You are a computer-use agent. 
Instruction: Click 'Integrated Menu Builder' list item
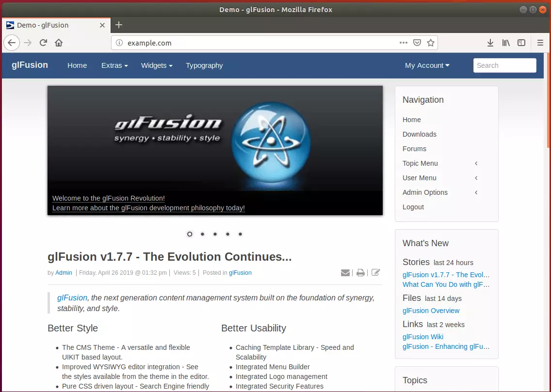[273, 367]
